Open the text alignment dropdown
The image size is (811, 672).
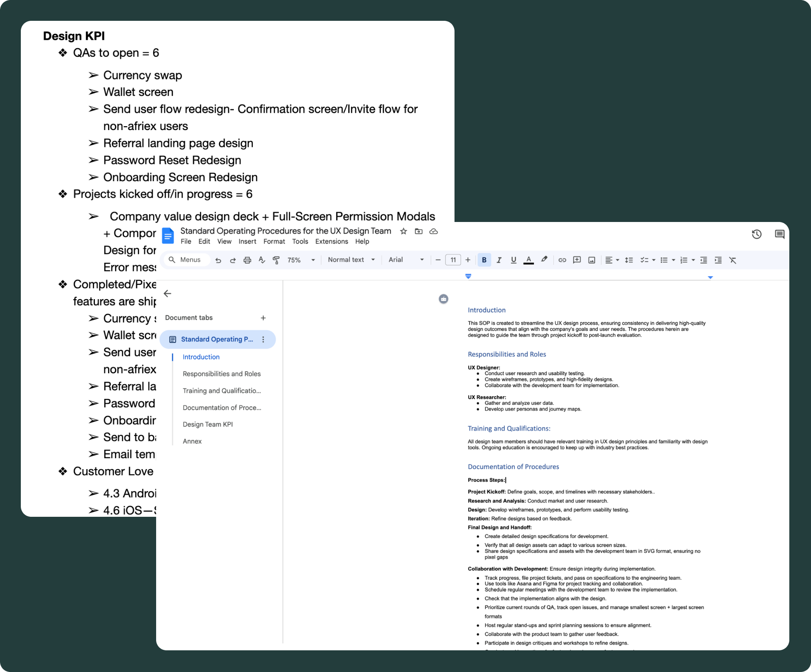[x=612, y=260]
